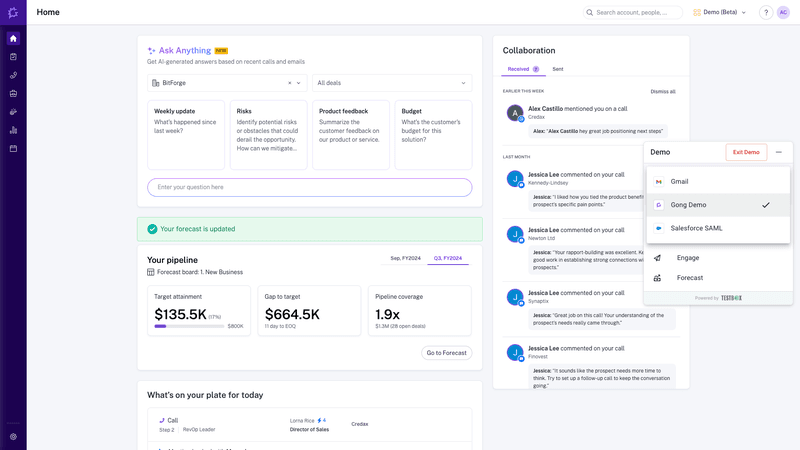
Task: Expand the BitForge account dropdown
Action: click(x=299, y=83)
